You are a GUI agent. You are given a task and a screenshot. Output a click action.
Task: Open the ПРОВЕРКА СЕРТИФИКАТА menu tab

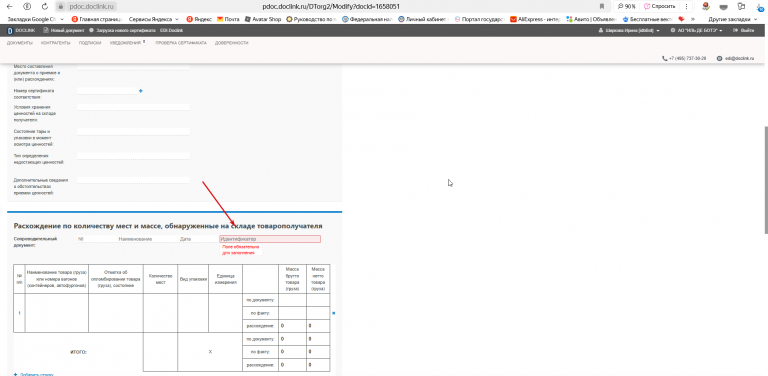pyautogui.click(x=181, y=43)
